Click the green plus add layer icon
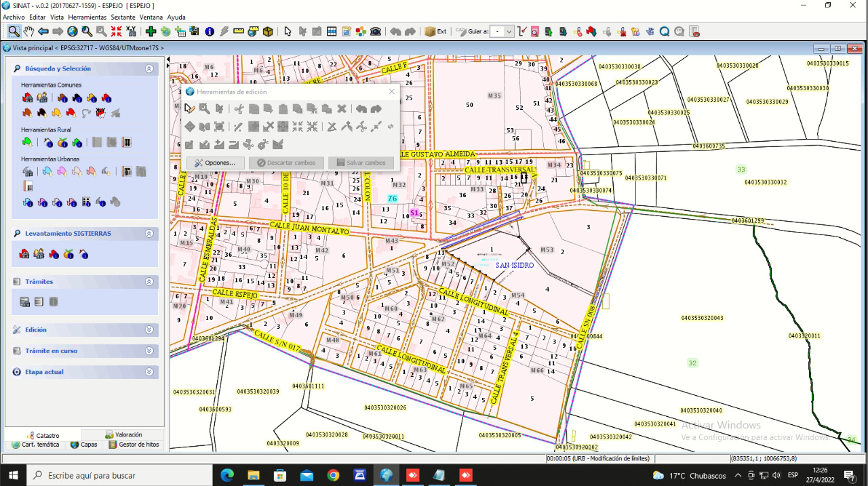868x486 pixels. coord(151,31)
